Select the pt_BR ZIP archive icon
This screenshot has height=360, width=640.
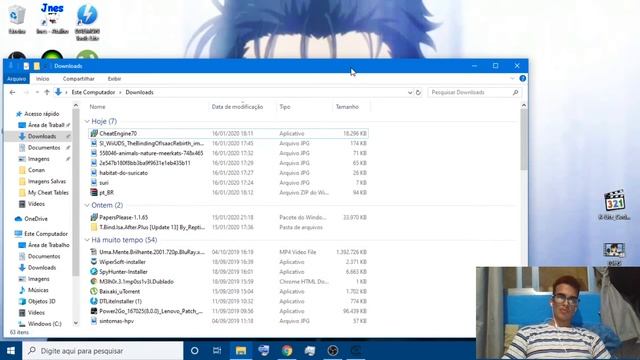pos(94,192)
